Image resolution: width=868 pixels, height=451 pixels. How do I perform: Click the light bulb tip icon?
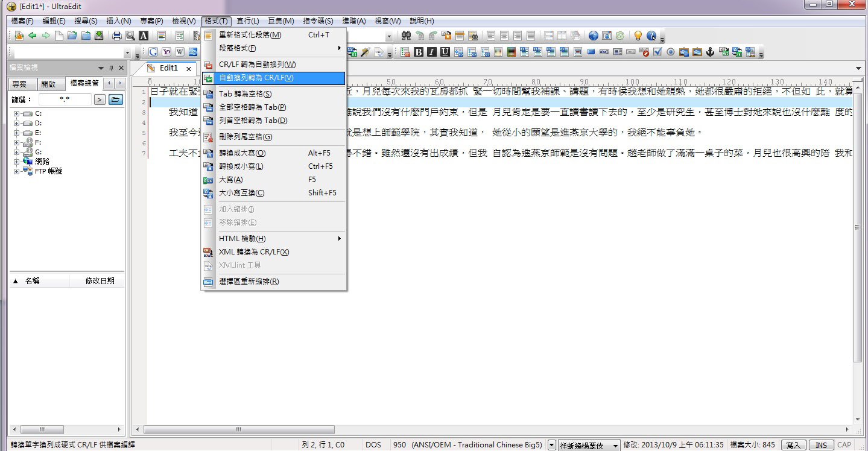pyautogui.click(x=638, y=36)
